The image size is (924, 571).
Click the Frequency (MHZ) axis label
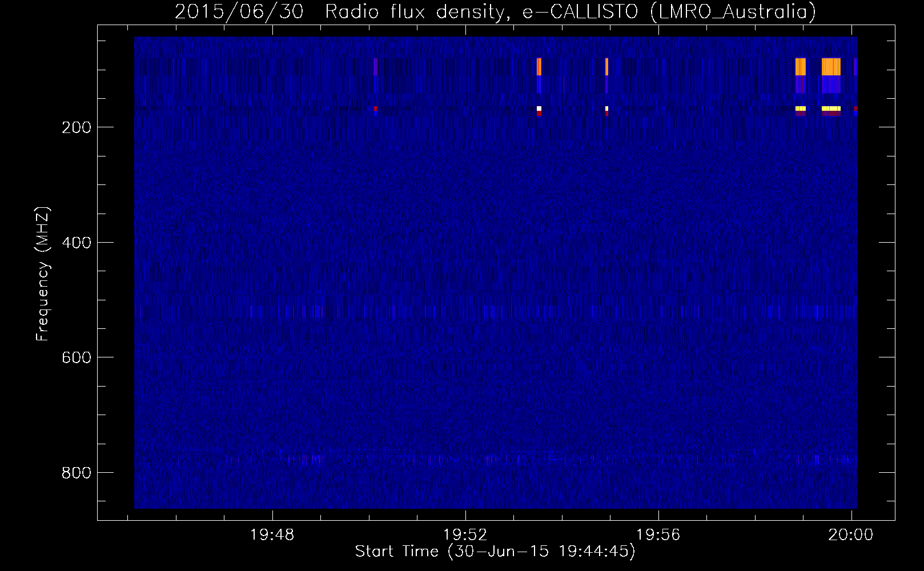click(x=43, y=274)
